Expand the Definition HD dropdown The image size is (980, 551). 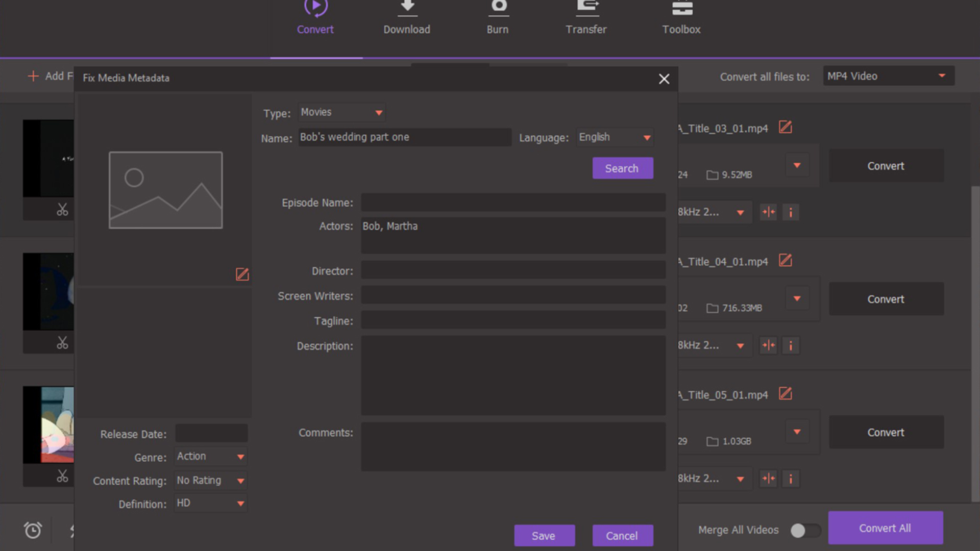(240, 503)
